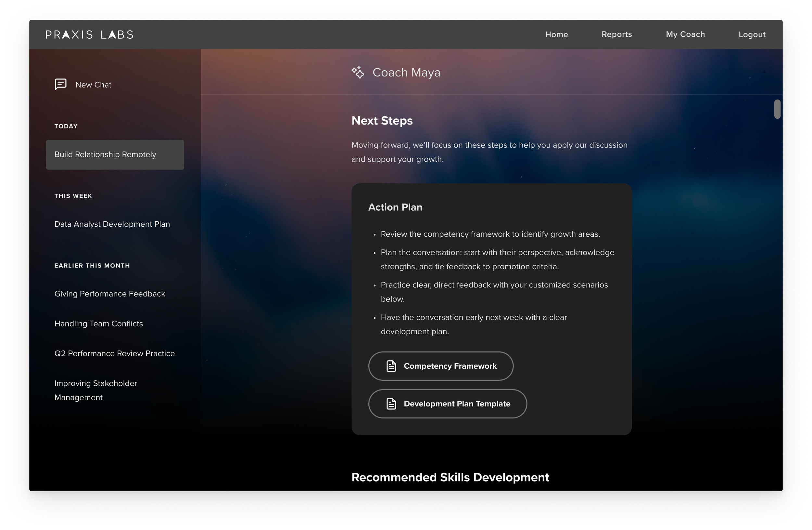
Task: Open Handling Team Conflicts conversation
Action: point(99,324)
